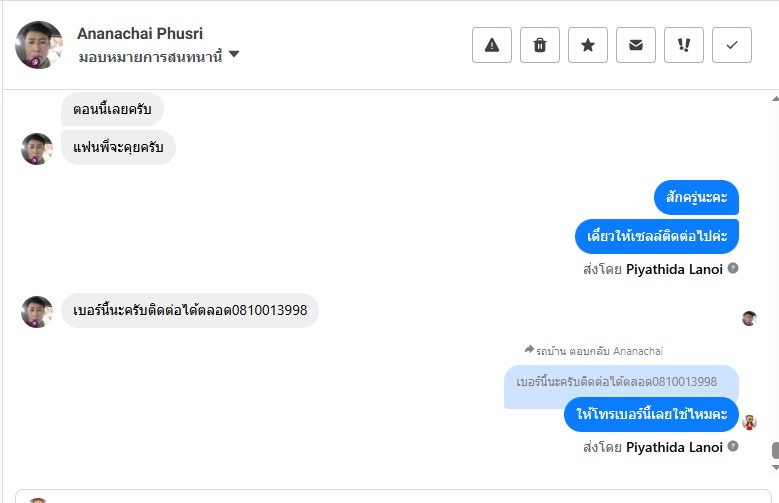The width and height of the screenshot is (779, 503).
Task: Open the assign conversation dropdown arrow
Action: click(234, 55)
